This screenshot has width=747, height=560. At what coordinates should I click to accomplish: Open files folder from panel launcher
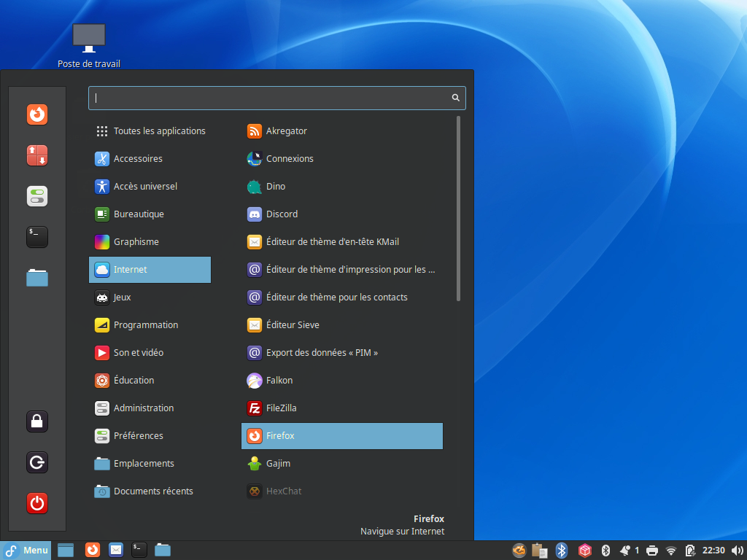(163, 550)
